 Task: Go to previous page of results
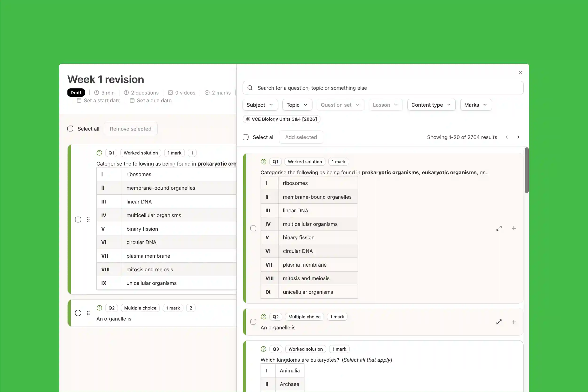[x=507, y=137]
